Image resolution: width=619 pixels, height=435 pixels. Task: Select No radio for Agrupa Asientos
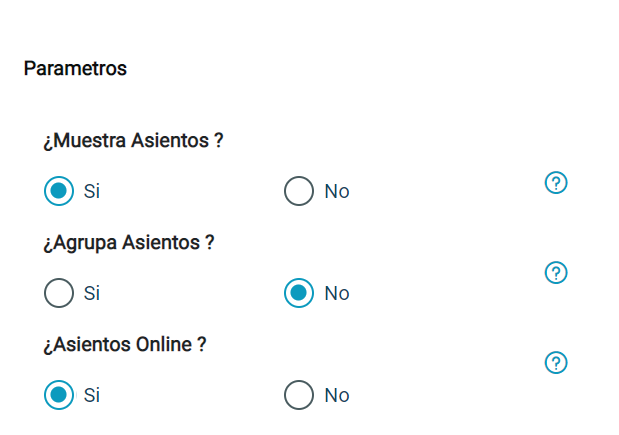299,293
